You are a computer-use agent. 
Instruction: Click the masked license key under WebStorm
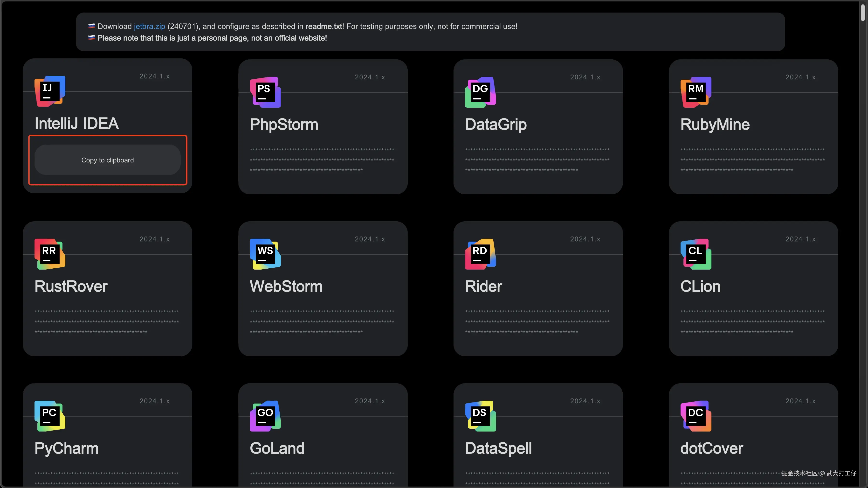coord(322,321)
